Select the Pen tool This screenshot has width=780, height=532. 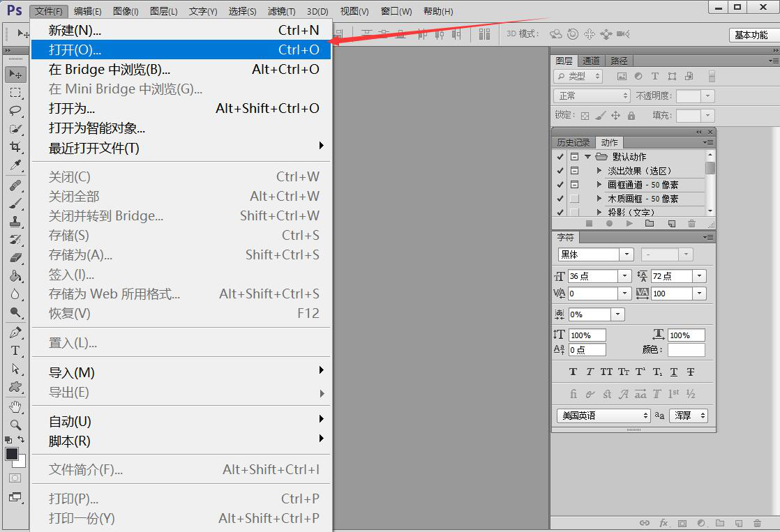(15, 332)
